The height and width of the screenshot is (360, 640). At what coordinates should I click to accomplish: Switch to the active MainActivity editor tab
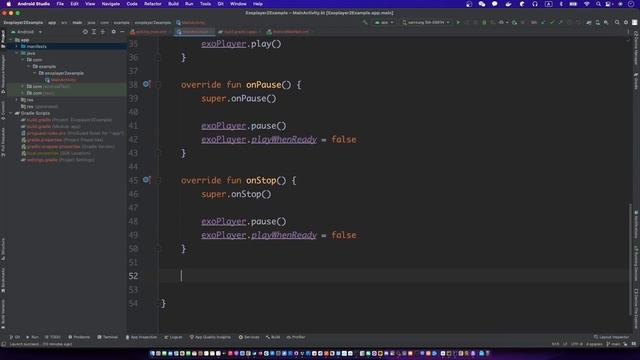tap(195, 32)
